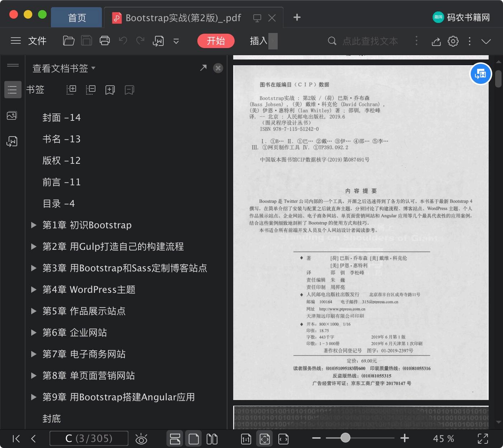This screenshot has height=448, width=503.
Task: Select bookmark 前言 -11
Action: pos(62,182)
